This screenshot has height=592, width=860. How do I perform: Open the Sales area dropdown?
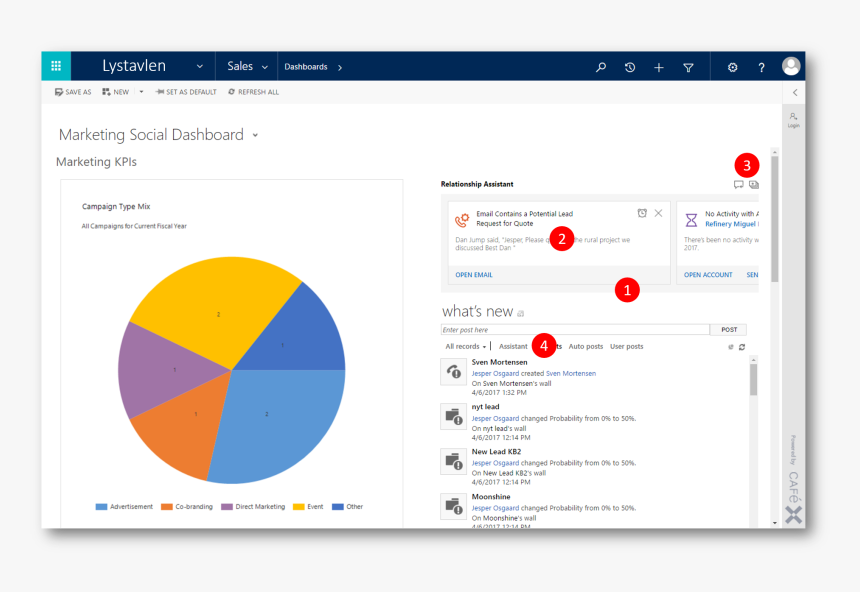coord(247,66)
